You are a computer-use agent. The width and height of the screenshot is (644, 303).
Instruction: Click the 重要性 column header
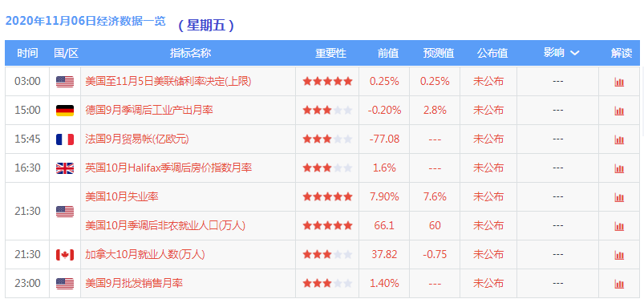330,53
